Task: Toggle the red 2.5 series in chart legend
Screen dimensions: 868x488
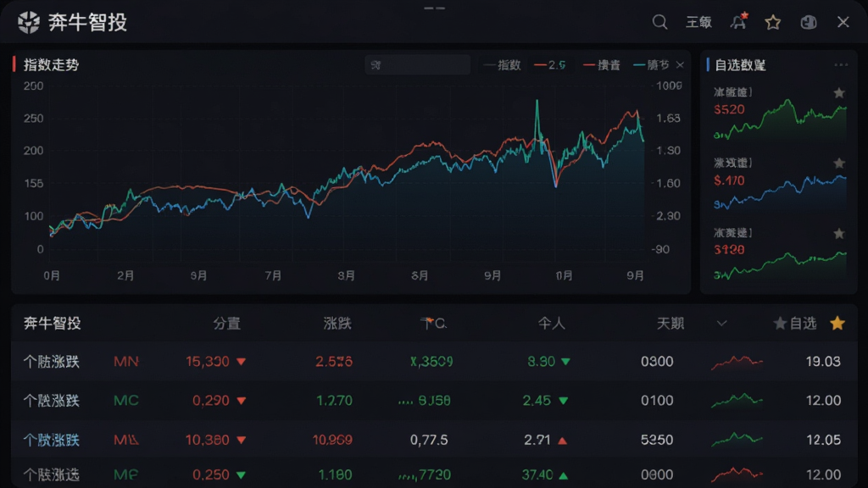Action: [x=549, y=65]
